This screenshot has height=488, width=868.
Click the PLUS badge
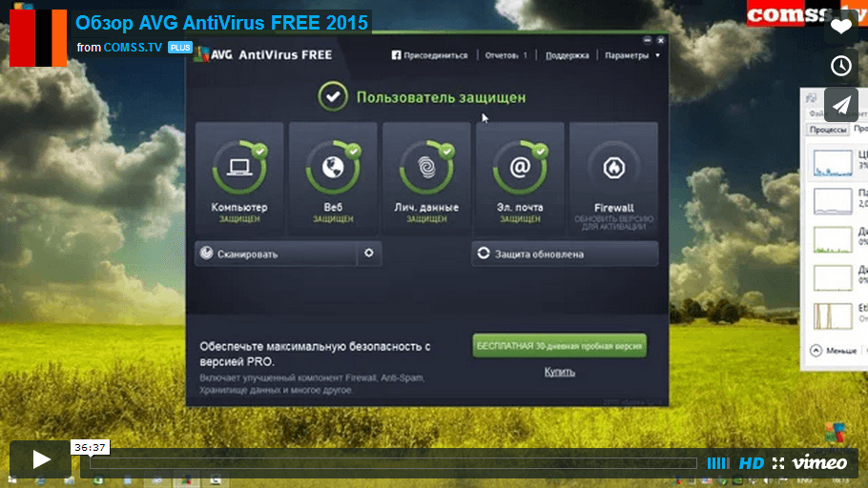click(x=180, y=48)
